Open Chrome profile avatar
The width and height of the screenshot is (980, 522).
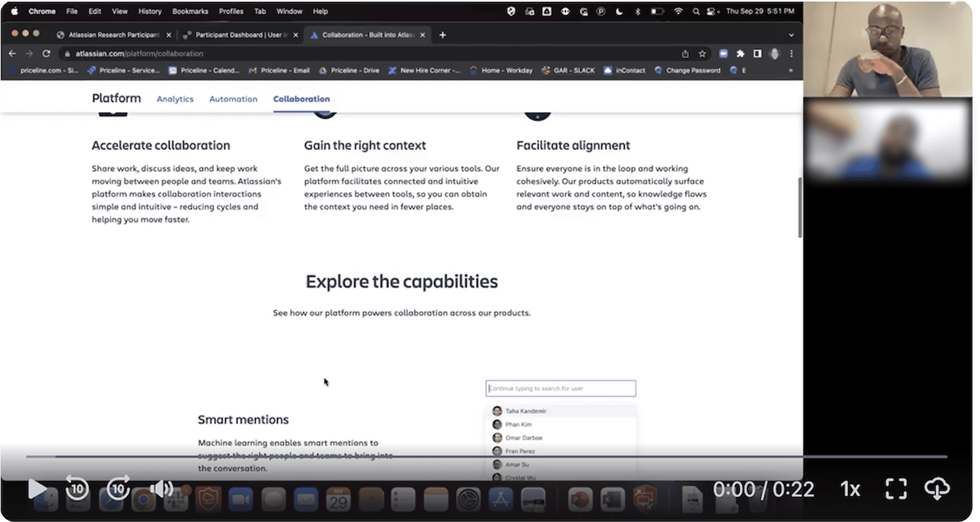pyautogui.click(x=775, y=54)
